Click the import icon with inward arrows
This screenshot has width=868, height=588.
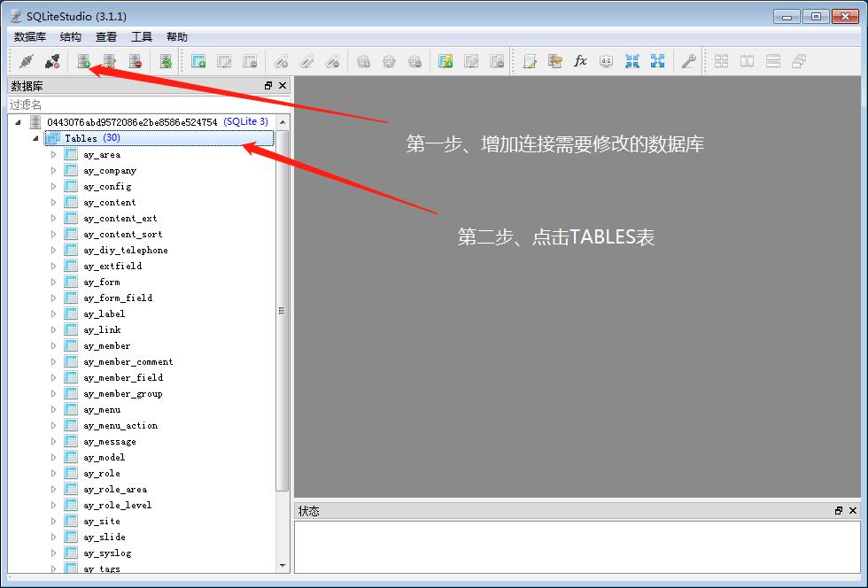(x=632, y=61)
